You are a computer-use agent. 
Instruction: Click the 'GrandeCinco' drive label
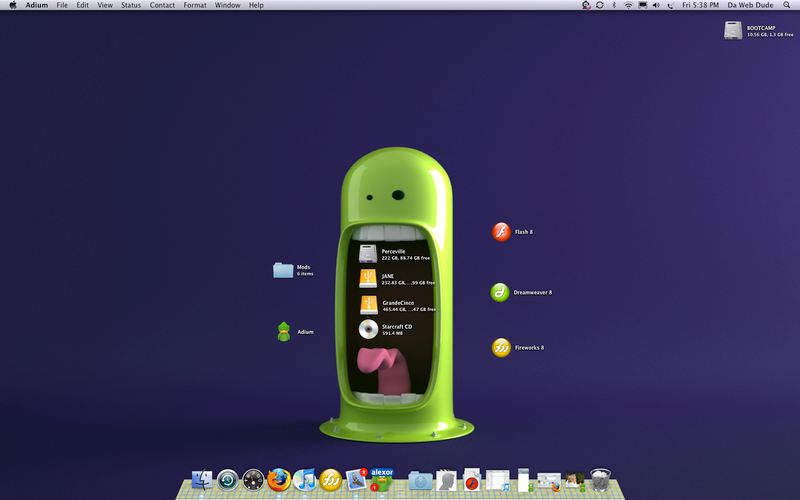(398, 303)
